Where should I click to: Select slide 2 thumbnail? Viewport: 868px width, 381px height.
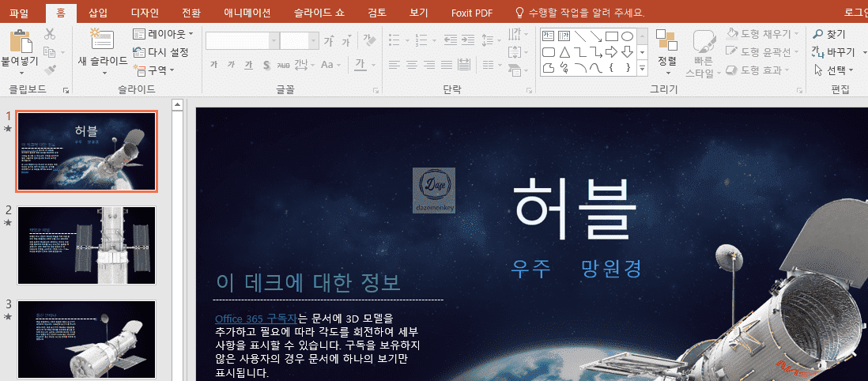click(87, 245)
